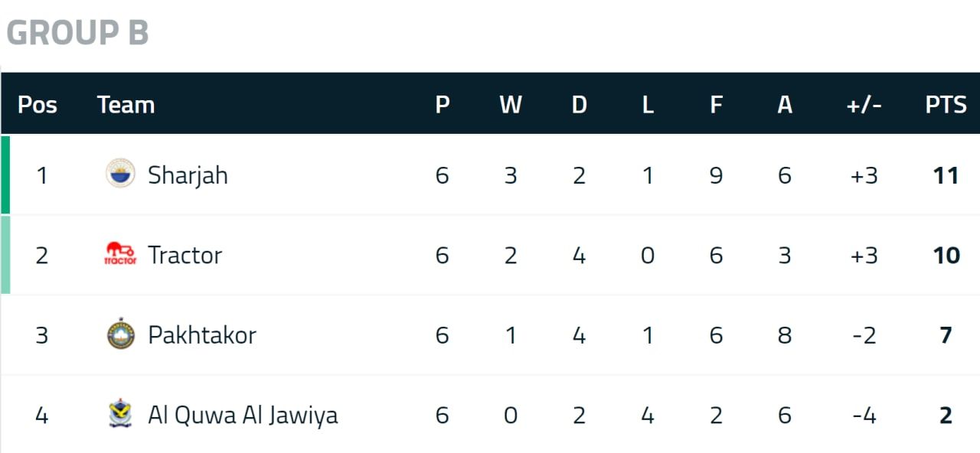The width and height of the screenshot is (980, 453).
Task: Open the Tractor team name link
Action: tap(185, 255)
